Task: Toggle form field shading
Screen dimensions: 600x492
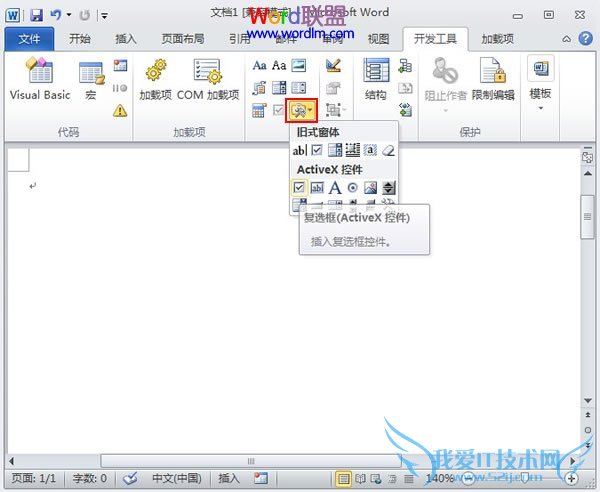Action: tap(370, 150)
